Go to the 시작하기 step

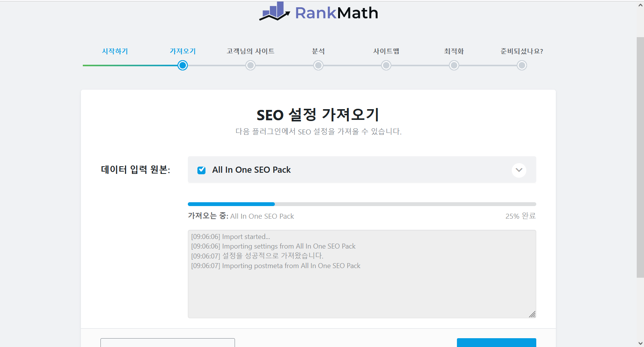coord(115,51)
